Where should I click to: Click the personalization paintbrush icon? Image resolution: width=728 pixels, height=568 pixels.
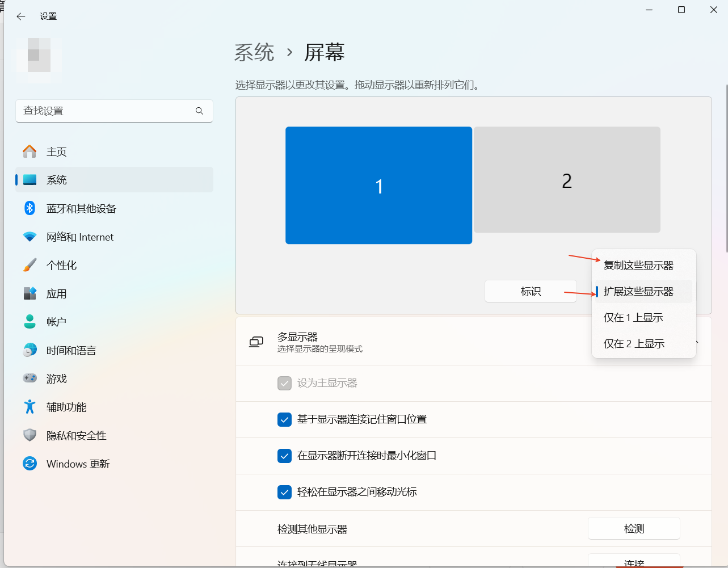click(x=30, y=265)
